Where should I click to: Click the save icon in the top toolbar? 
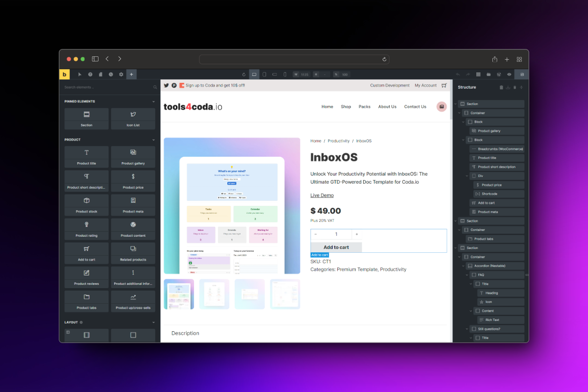tap(522, 74)
